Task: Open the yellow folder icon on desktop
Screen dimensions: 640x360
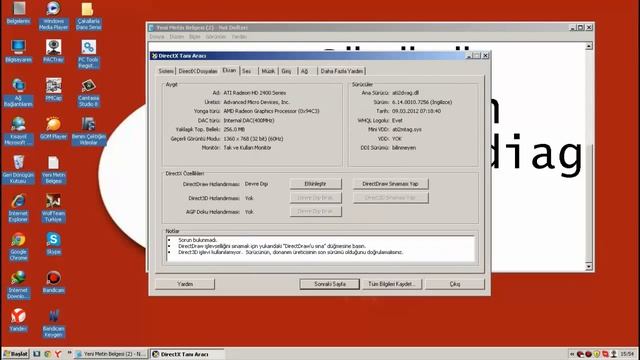Action: pyautogui.click(x=88, y=16)
